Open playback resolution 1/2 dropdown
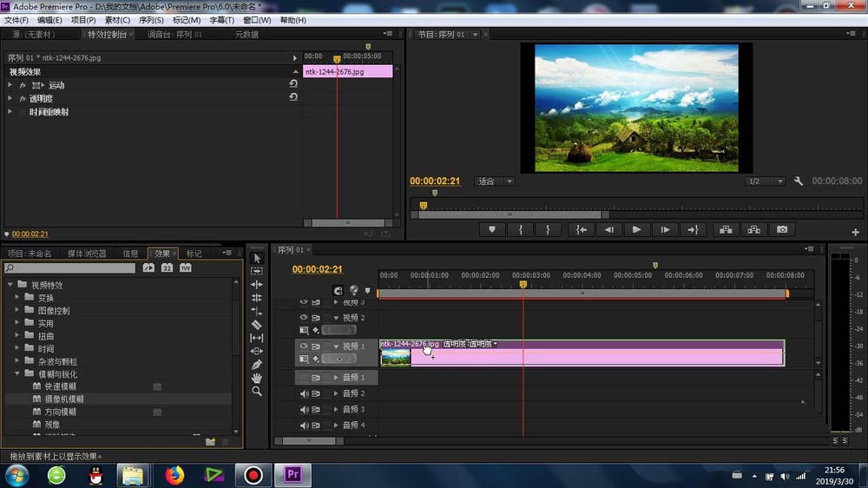Screen dimensions: 868x488 (x=765, y=181)
